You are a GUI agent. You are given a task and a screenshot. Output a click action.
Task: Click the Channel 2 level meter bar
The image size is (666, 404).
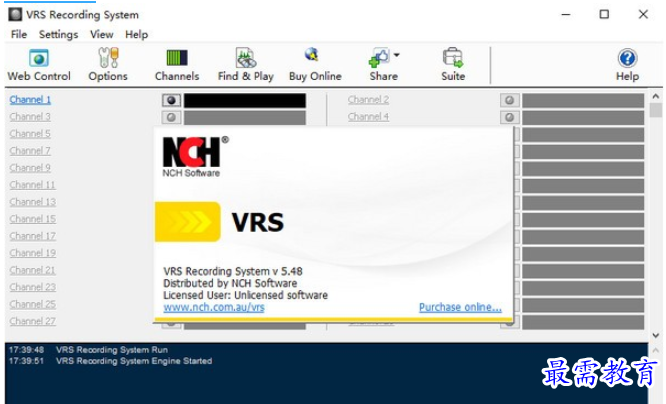click(x=583, y=101)
